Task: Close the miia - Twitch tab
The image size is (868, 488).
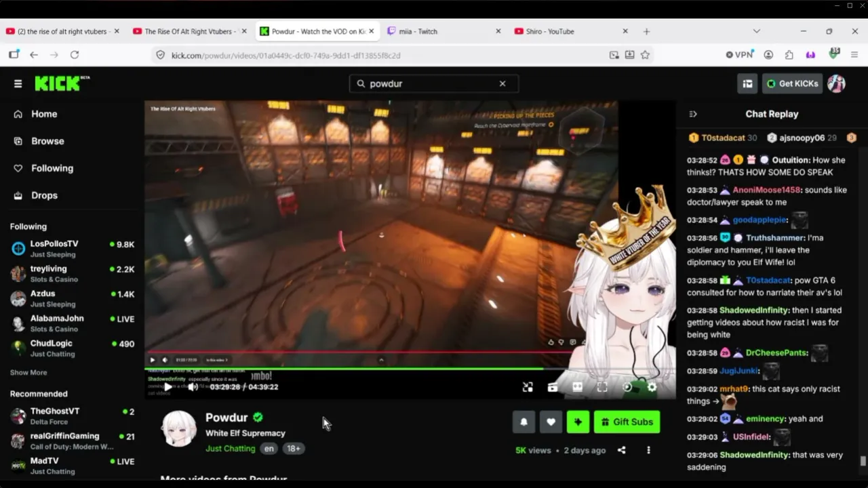Action: click(x=498, y=31)
